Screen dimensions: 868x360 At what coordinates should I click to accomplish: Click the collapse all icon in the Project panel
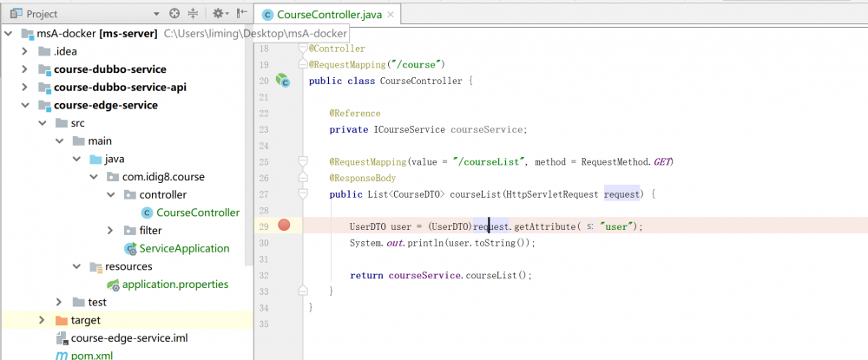tap(194, 14)
